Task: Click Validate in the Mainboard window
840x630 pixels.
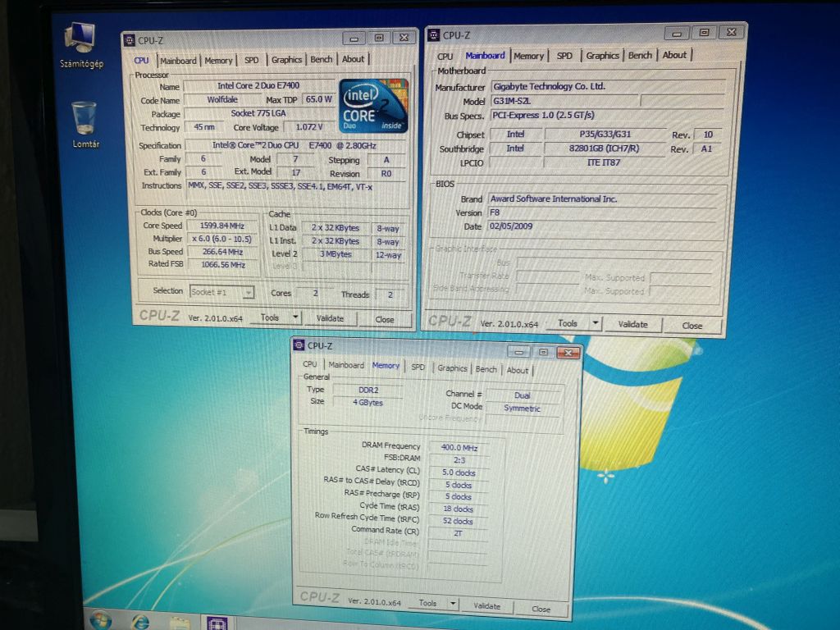Action: pyautogui.click(x=632, y=324)
